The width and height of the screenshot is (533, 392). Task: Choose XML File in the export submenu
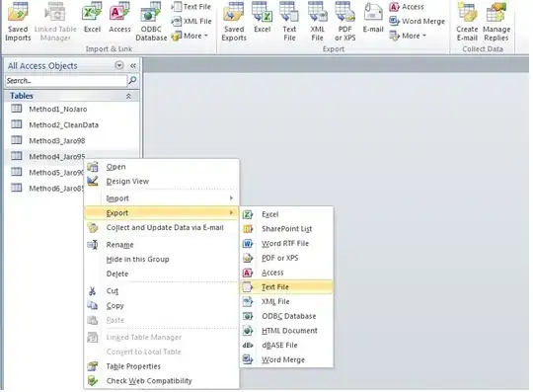click(x=286, y=301)
